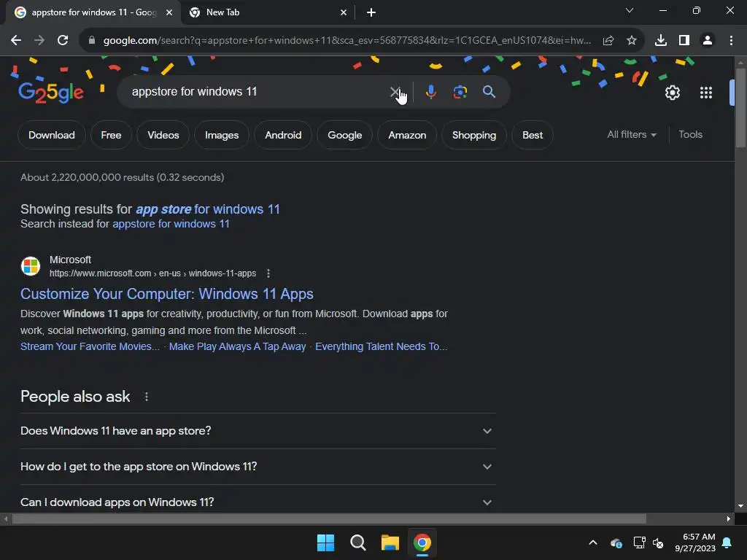Open the All filters dropdown

click(631, 135)
